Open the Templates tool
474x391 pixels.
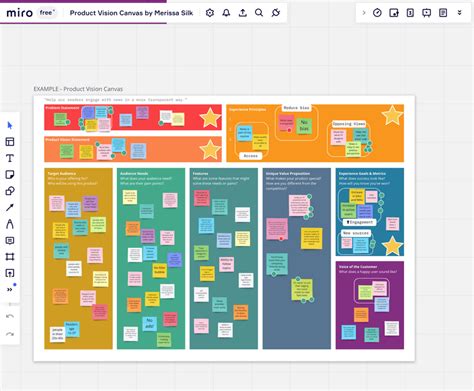tap(10, 142)
